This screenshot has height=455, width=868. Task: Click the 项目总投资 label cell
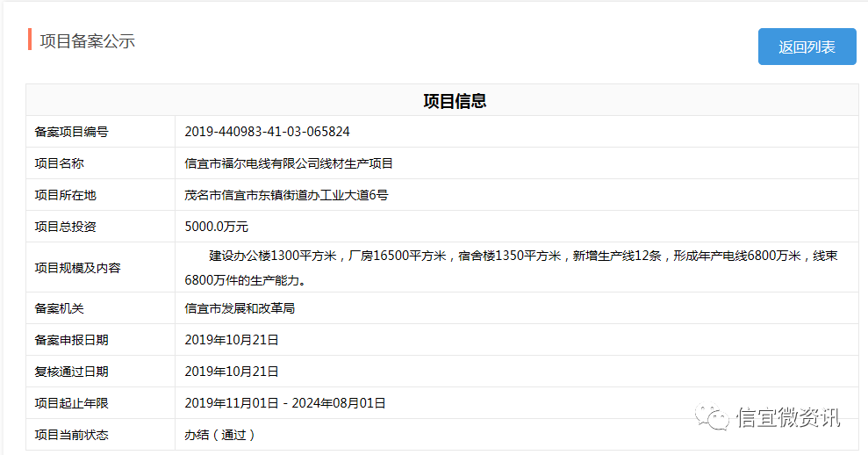pyautogui.click(x=100, y=227)
